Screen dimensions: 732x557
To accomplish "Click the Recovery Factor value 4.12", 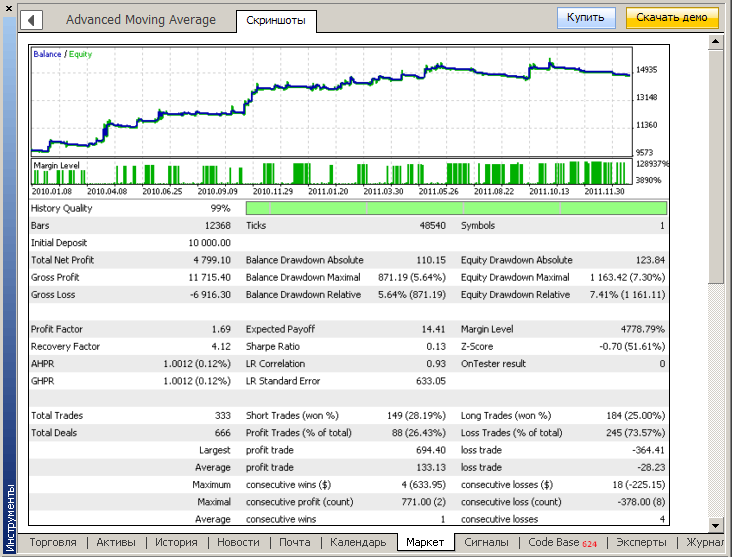I will (x=221, y=346).
